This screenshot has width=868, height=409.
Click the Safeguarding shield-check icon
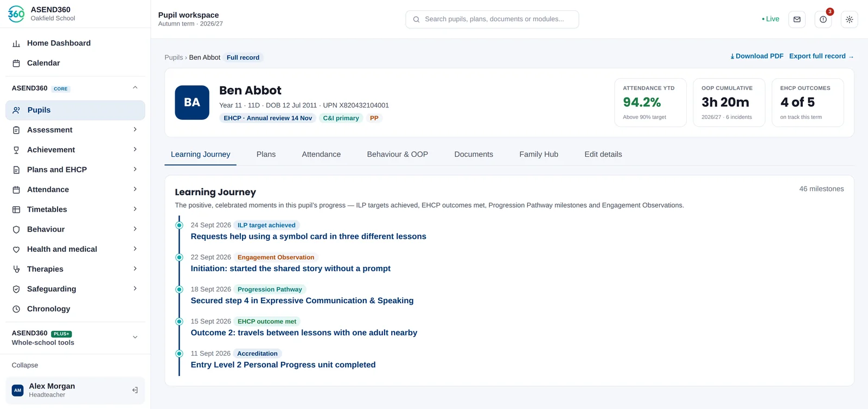[16, 289]
